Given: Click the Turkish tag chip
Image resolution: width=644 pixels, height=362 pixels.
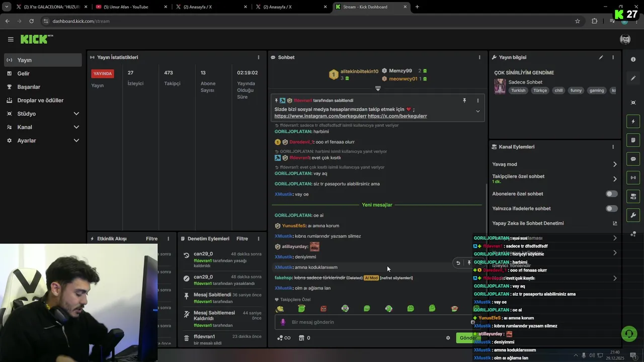Looking at the screenshot, I should (x=518, y=90).
